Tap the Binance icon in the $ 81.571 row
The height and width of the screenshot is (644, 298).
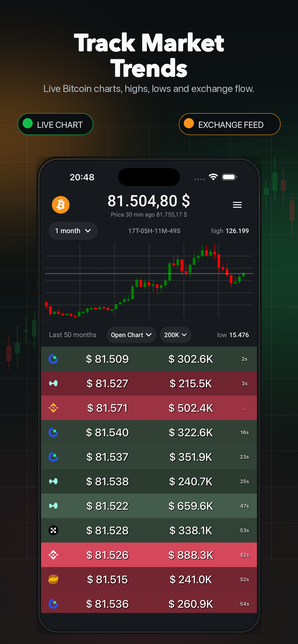point(53,408)
